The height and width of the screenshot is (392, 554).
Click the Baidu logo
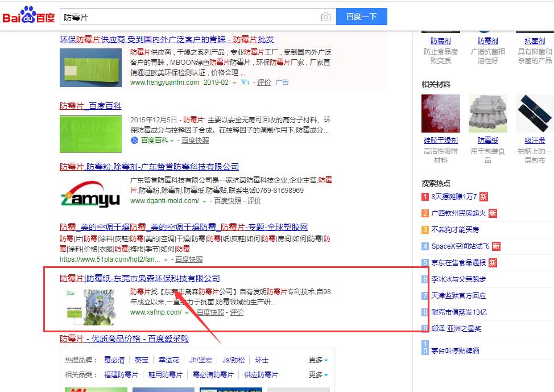pos(28,16)
